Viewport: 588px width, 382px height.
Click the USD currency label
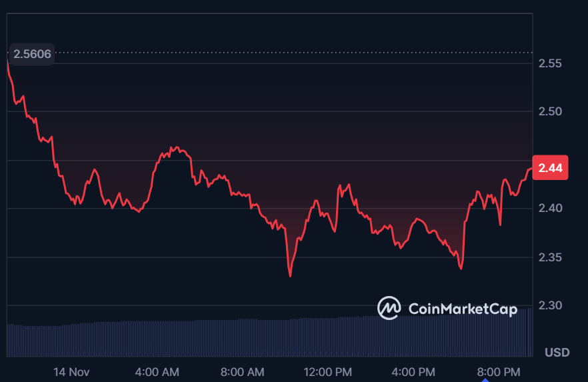click(x=555, y=352)
